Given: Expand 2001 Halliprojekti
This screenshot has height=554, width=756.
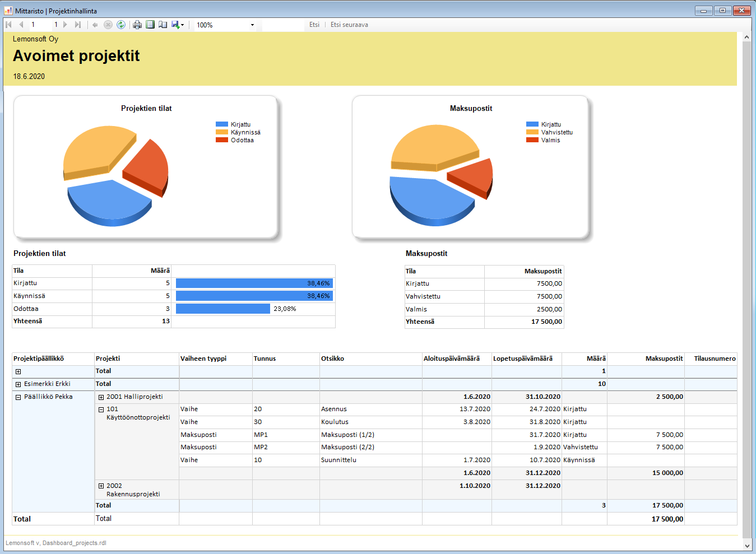Looking at the screenshot, I should [x=101, y=397].
